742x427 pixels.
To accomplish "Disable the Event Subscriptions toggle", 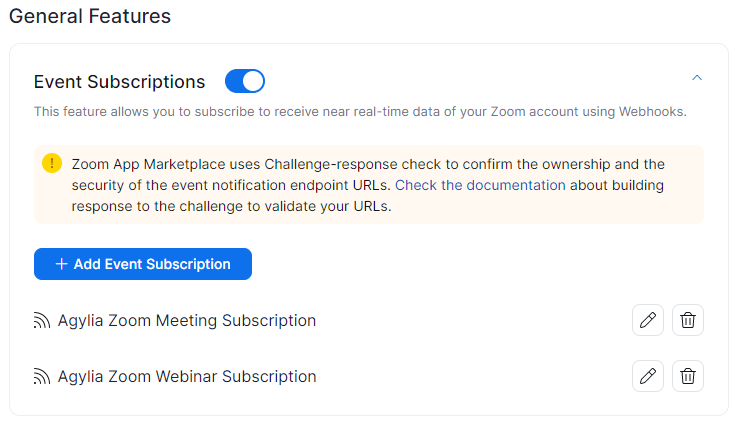I will 245,81.
